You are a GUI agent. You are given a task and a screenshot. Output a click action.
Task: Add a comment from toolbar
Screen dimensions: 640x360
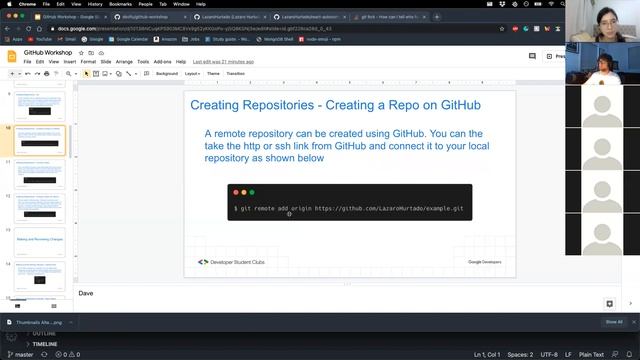coord(147,74)
